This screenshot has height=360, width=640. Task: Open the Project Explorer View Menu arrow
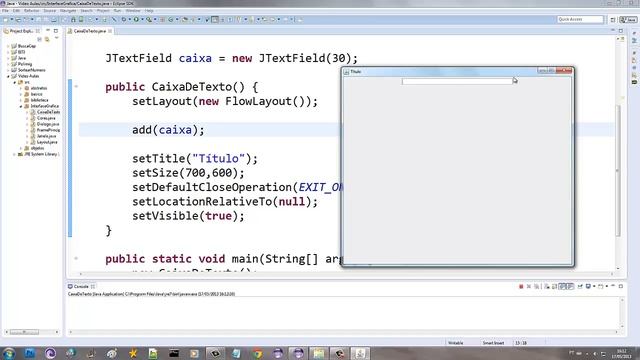click(56, 39)
